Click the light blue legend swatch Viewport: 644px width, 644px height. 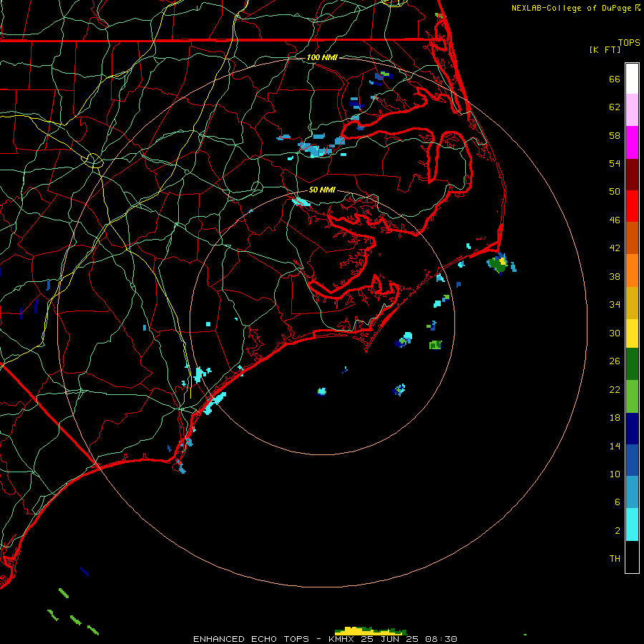pos(632,492)
